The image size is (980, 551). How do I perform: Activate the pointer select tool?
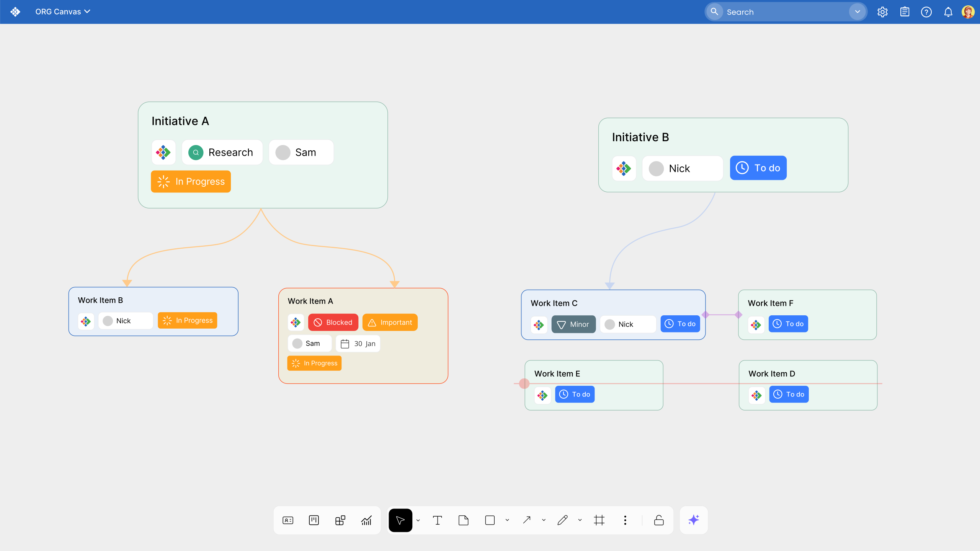point(400,520)
